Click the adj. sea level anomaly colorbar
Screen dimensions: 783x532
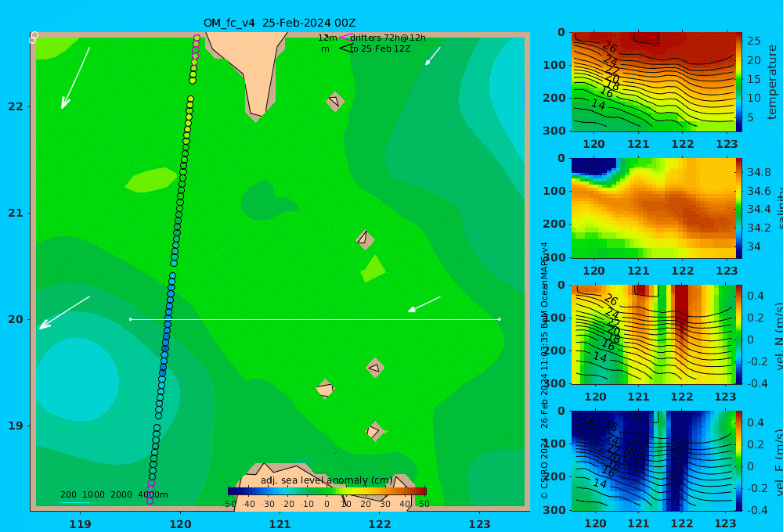click(x=327, y=491)
